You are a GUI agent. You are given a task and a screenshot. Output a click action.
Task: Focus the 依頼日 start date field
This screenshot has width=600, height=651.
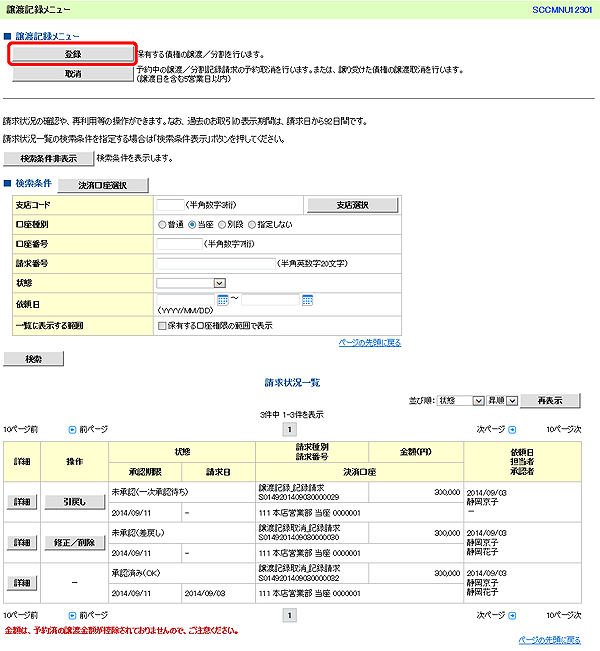(186, 299)
